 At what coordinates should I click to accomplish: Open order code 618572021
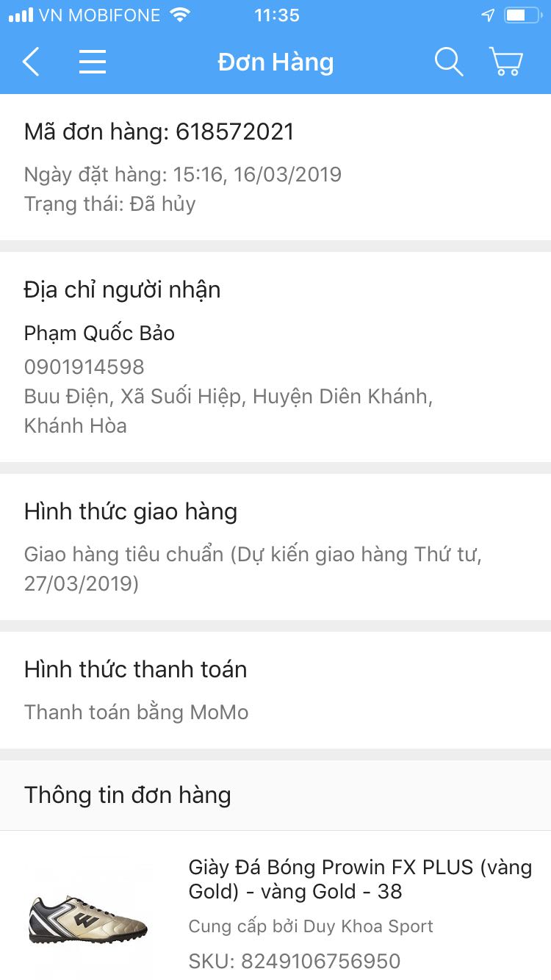[159, 132]
